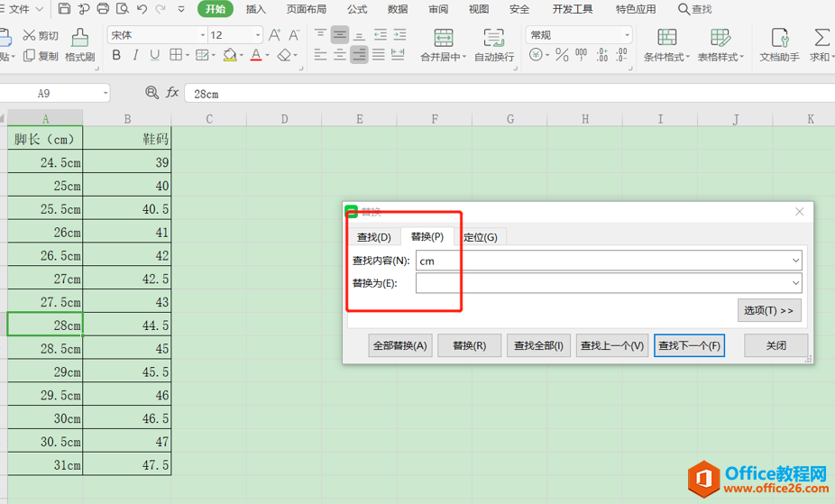The height and width of the screenshot is (504, 835).
Task: Click the 查找下一个(F) button
Action: point(689,345)
